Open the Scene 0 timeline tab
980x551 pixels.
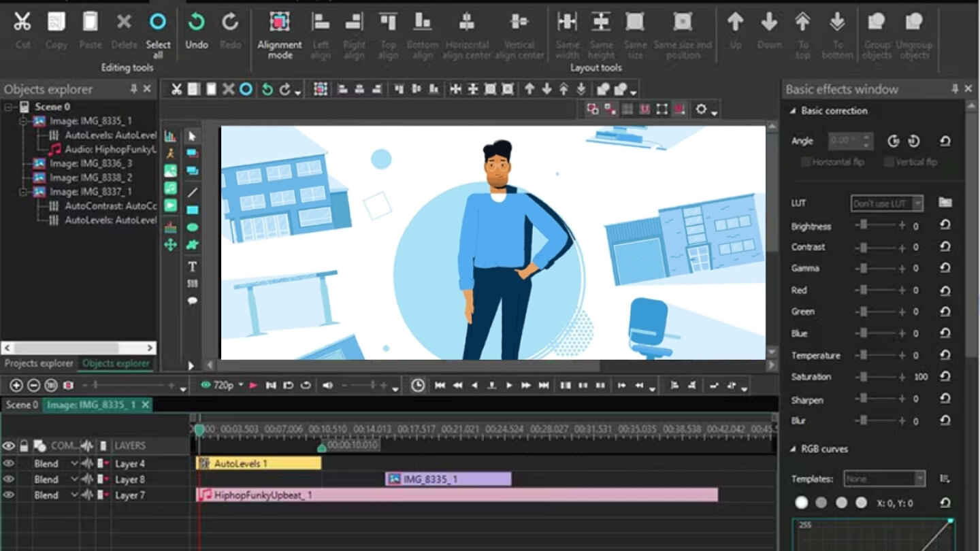coord(22,405)
